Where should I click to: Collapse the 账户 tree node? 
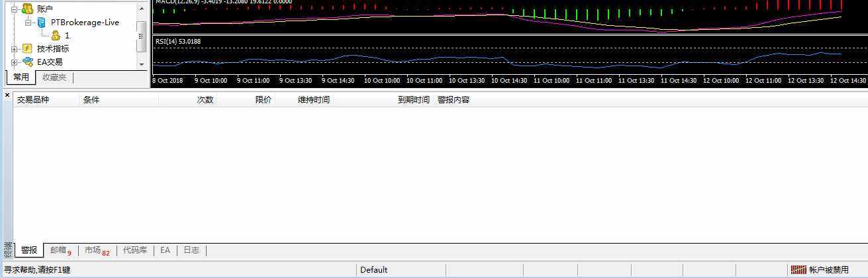pos(15,9)
